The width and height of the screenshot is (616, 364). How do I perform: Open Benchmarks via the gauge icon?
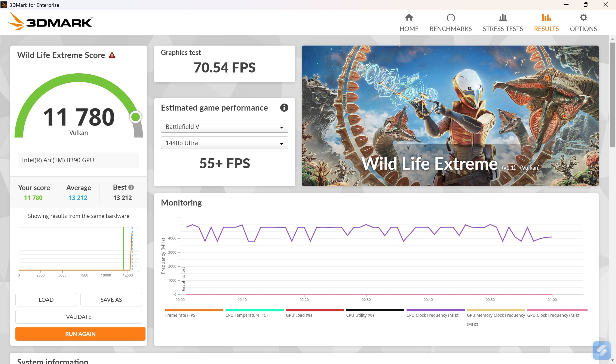pos(450,17)
